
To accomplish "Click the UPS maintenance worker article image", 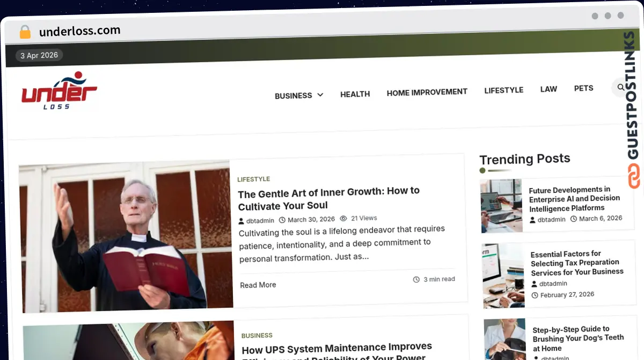I will pos(129,341).
